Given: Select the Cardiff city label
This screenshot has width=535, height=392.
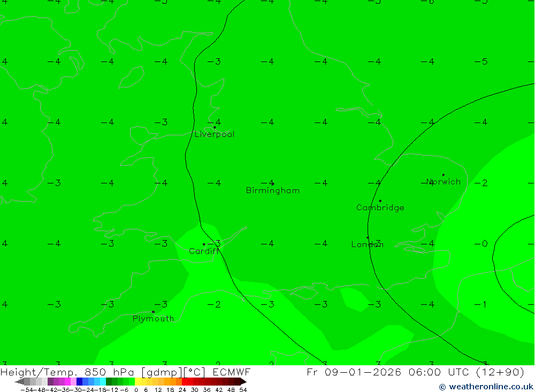Looking at the screenshot, I should click(204, 251).
